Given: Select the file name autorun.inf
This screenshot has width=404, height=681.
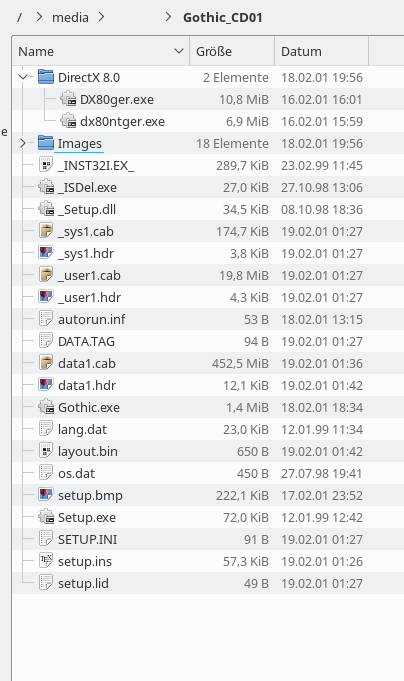Looking at the screenshot, I should 92,320.
